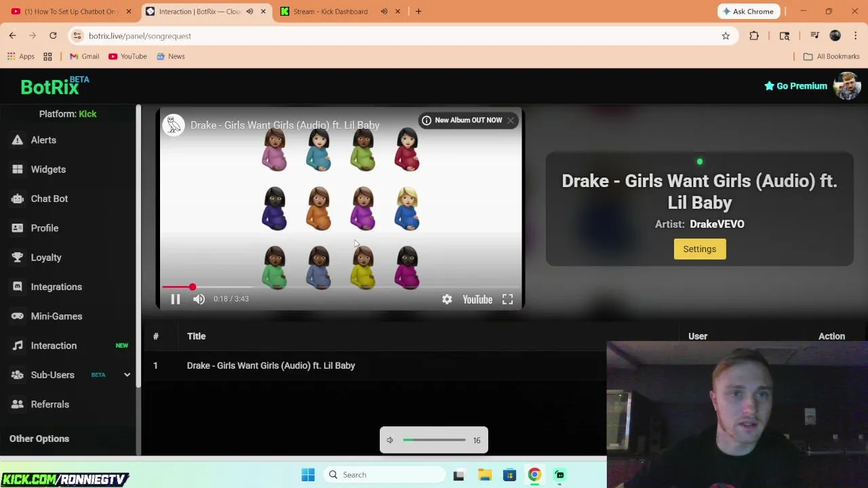868x488 pixels.
Task: Click the video title in player
Action: click(285, 125)
